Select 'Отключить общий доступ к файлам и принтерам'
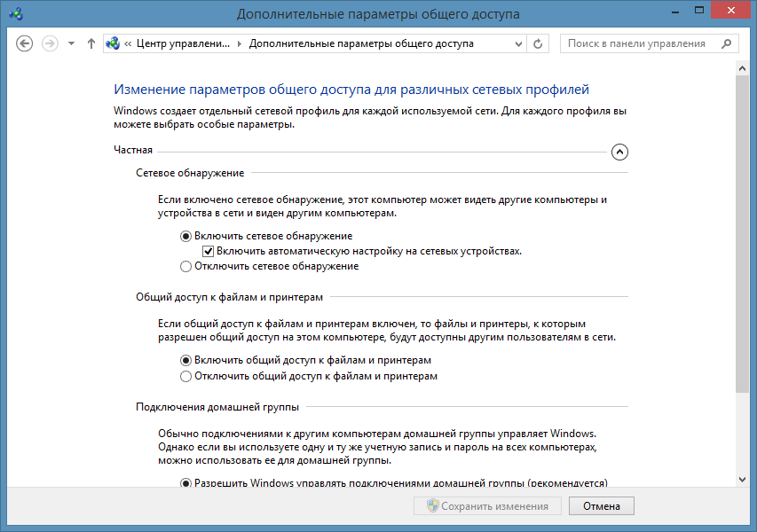 pyautogui.click(x=185, y=376)
